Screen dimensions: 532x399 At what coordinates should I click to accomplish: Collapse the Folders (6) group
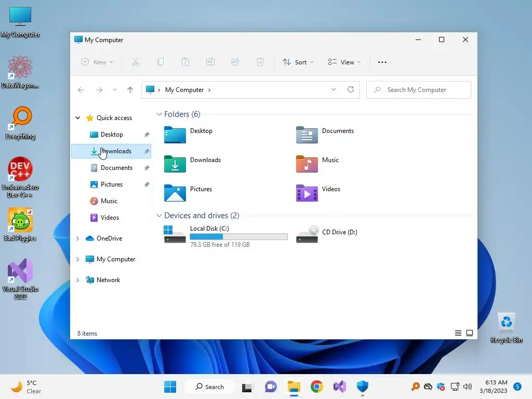tap(159, 114)
